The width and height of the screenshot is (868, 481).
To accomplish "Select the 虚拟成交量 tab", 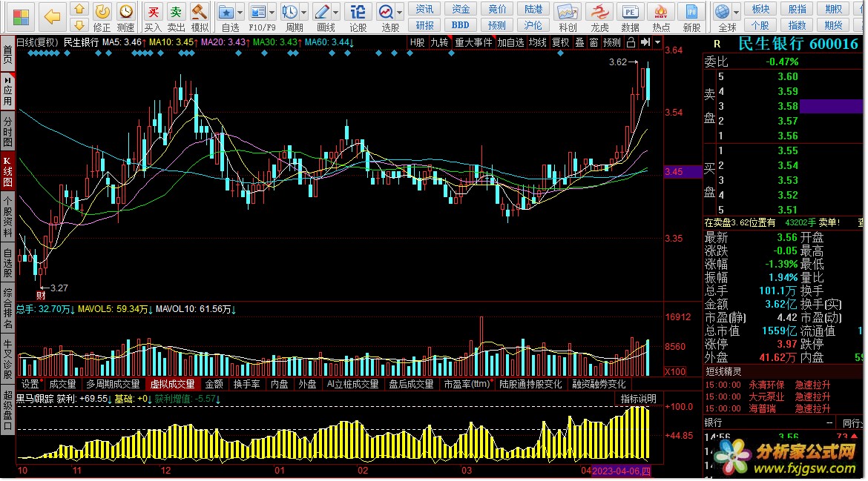I will click(173, 384).
